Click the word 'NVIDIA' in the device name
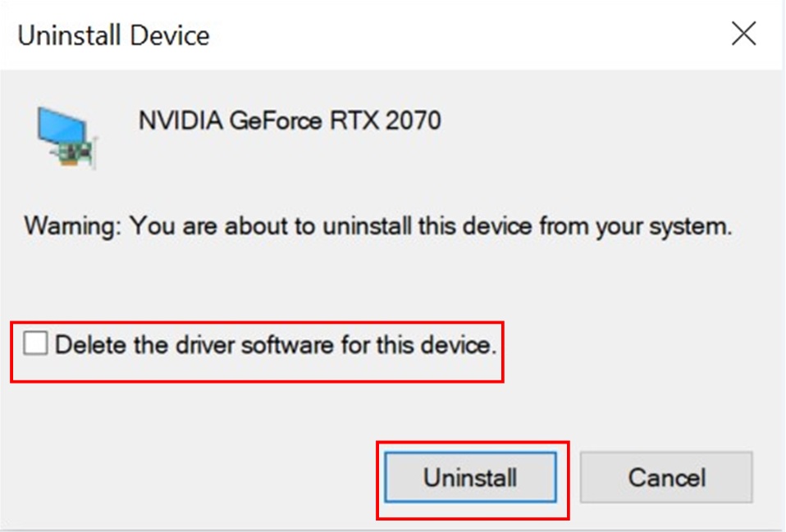 181,120
